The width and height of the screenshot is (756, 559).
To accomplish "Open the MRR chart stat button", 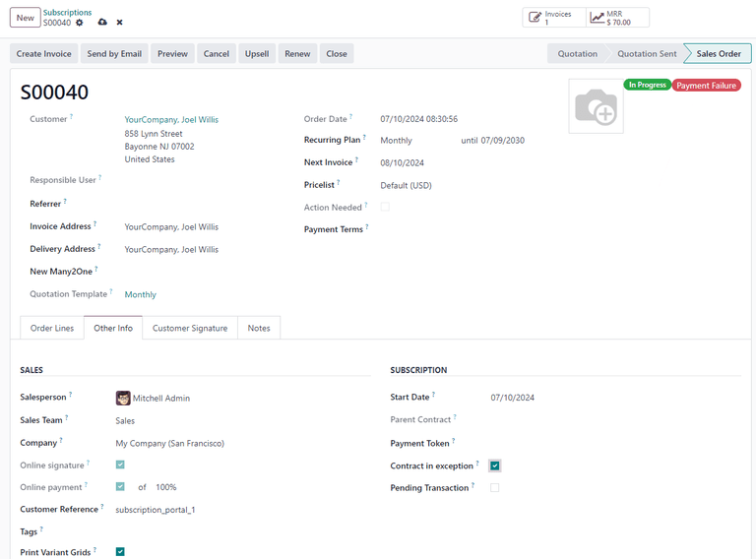I will (x=597, y=18).
